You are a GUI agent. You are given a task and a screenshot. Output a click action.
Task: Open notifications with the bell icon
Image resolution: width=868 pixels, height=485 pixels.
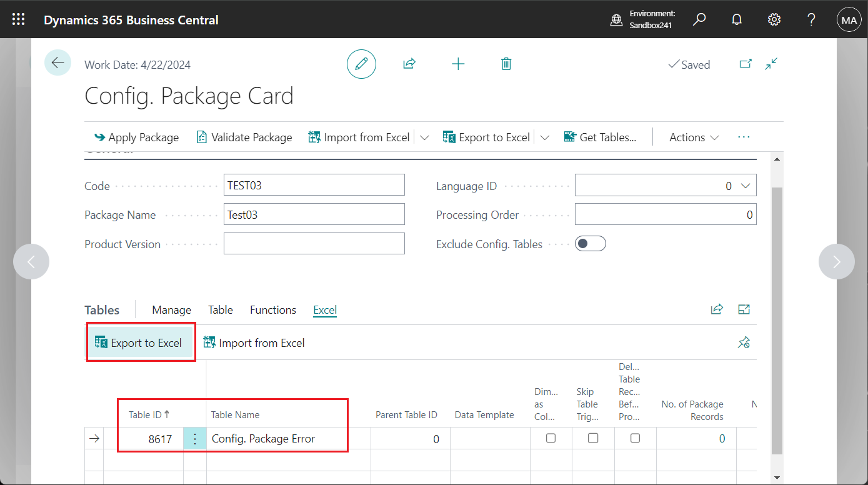pos(737,19)
